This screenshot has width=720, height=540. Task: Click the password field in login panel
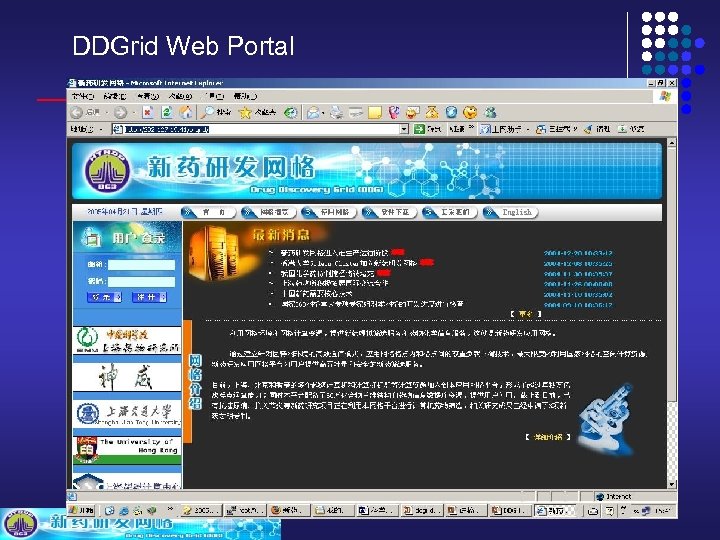coord(141,281)
